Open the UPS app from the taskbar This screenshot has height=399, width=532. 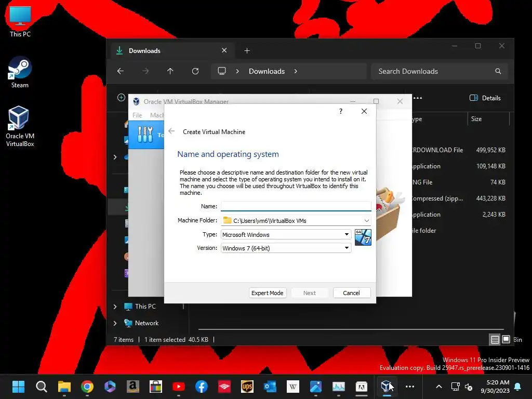247,387
